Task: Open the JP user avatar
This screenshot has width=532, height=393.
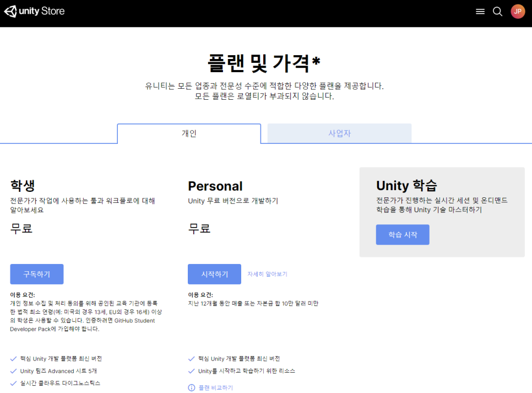Action: [518, 11]
